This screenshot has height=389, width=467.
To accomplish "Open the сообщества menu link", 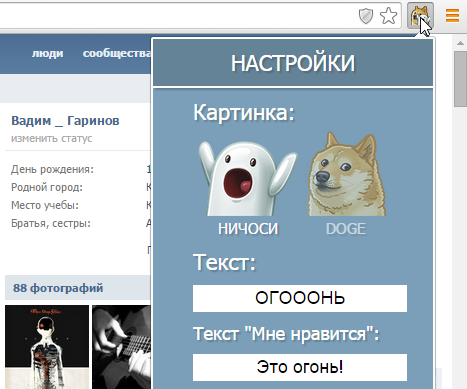I will pyautogui.click(x=117, y=53).
